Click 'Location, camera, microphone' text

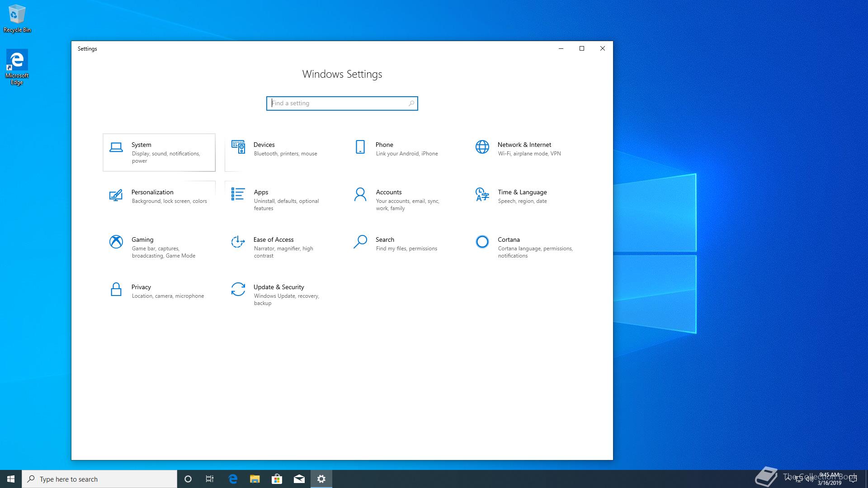click(168, 296)
